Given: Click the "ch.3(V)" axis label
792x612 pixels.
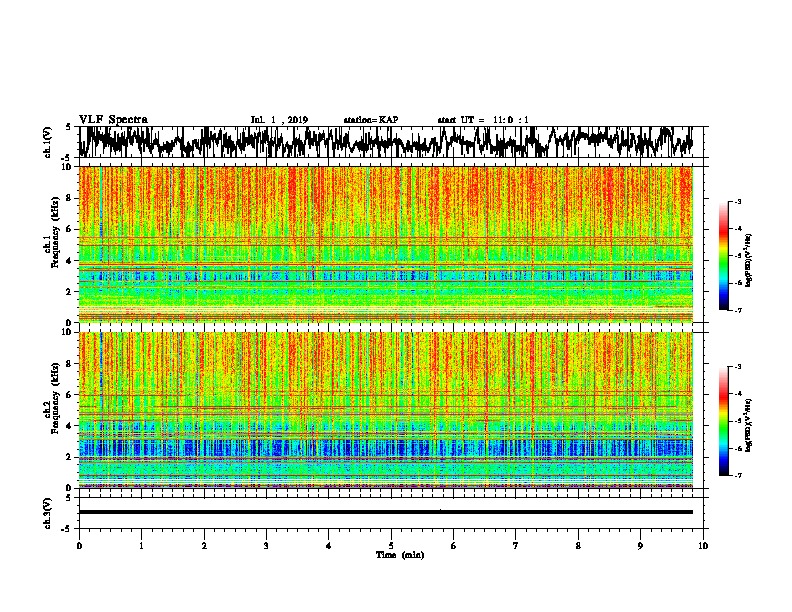Looking at the screenshot, I should 48,513.
